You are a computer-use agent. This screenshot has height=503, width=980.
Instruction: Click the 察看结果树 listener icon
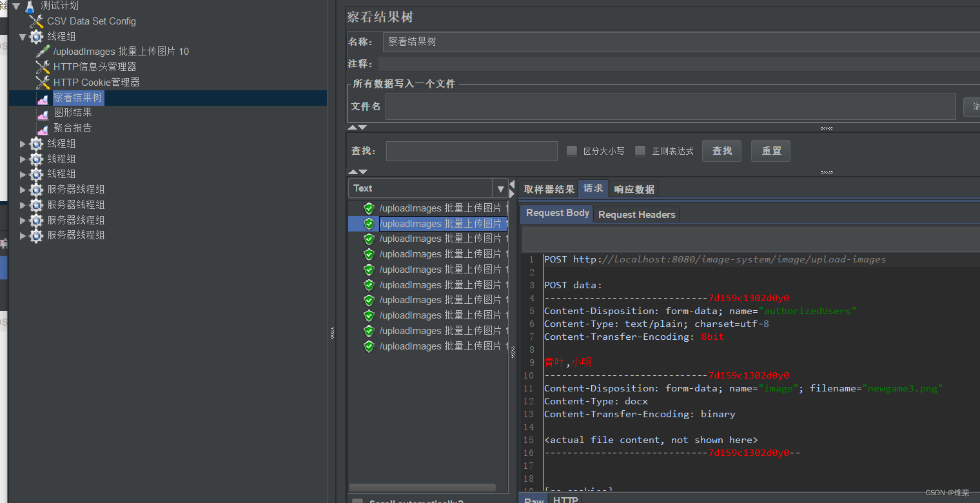(x=43, y=98)
